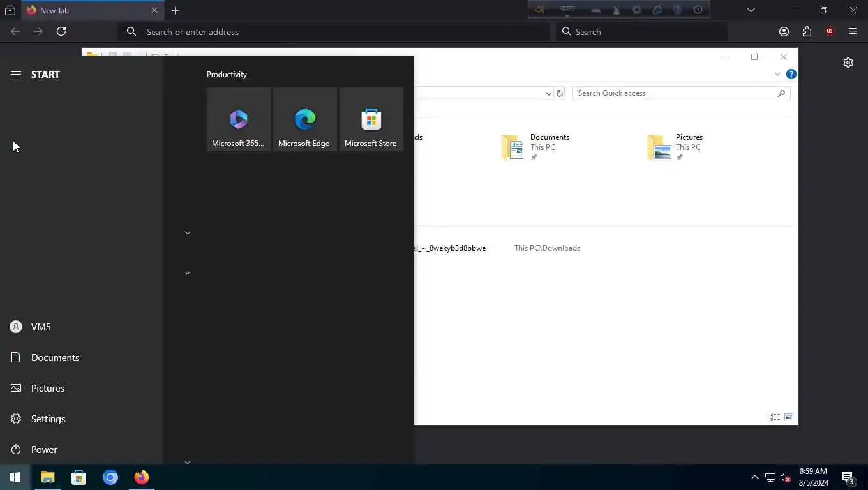The height and width of the screenshot is (490, 868).
Task: Close the New Tab tab in Firefox
Action: pyautogui.click(x=154, y=11)
